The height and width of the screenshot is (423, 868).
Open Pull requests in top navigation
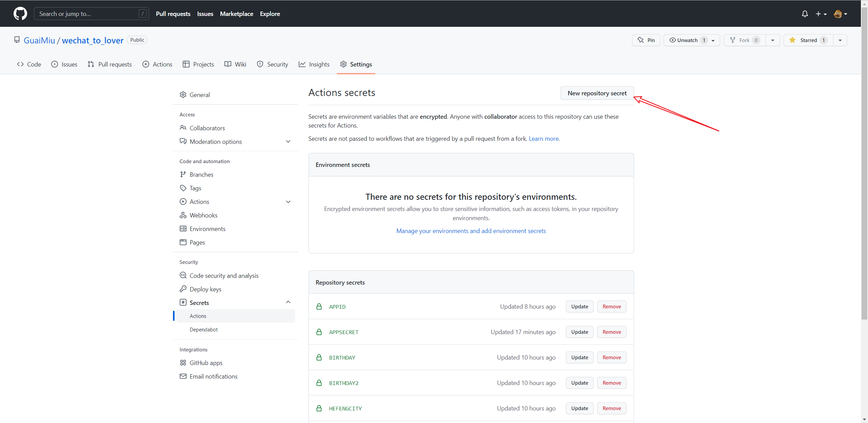(173, 14)
